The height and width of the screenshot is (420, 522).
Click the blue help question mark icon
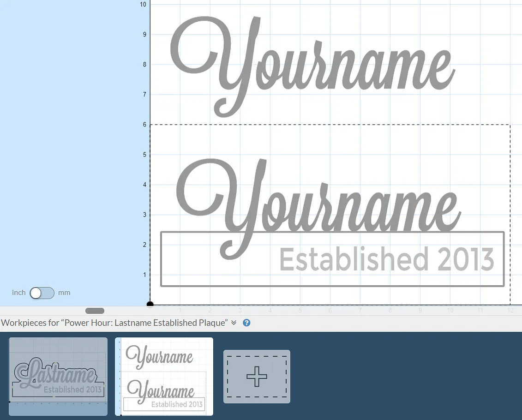(x=246, y=323)
